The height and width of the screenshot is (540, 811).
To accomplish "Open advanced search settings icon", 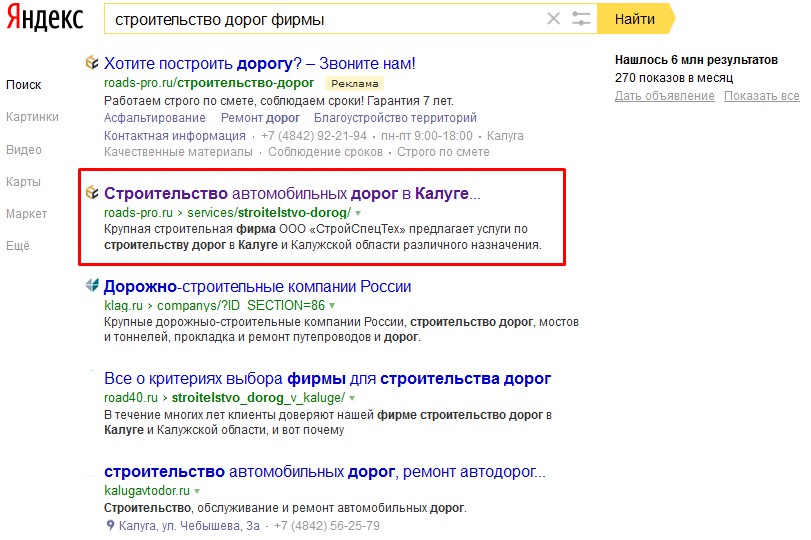I will point(581,19).
